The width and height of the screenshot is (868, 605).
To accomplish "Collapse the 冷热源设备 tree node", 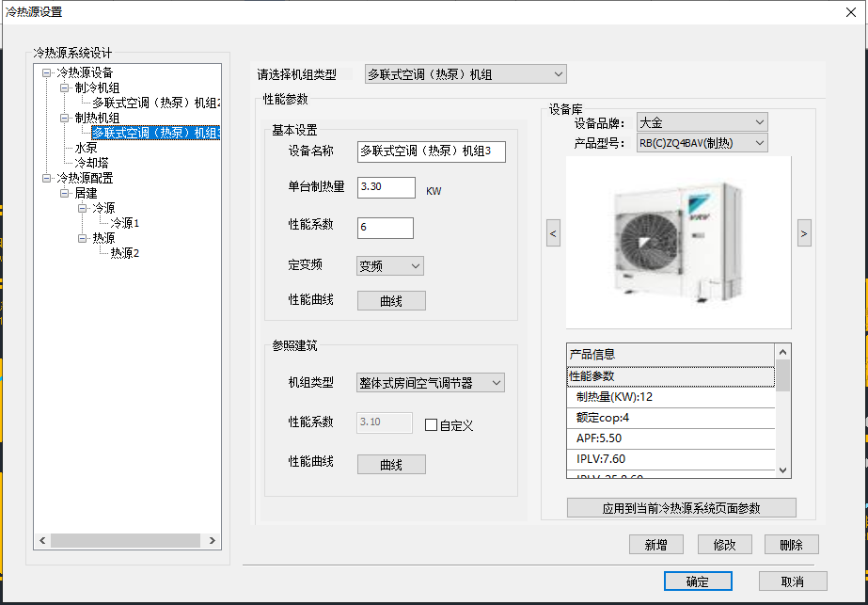I will tap(47, 72).
